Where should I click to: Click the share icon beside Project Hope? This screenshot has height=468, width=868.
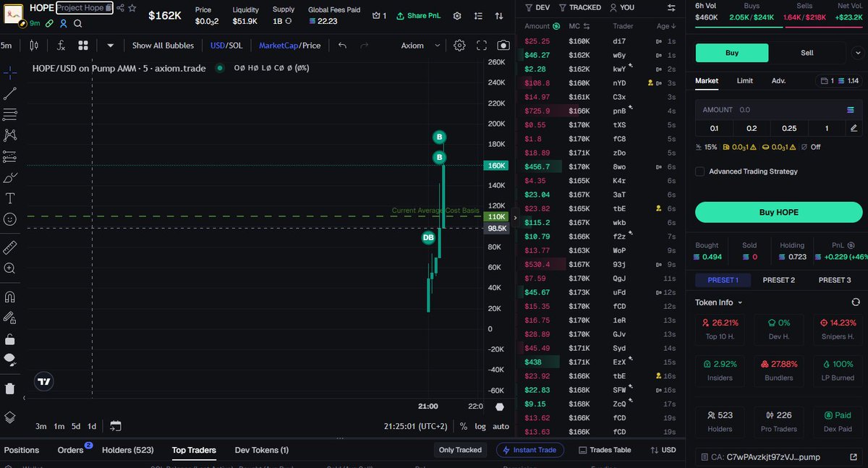click(x=121, y=8)
